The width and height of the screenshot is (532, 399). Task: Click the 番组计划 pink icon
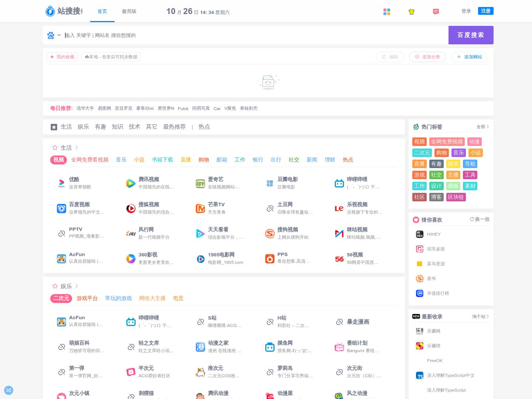[x=339, y=347]
